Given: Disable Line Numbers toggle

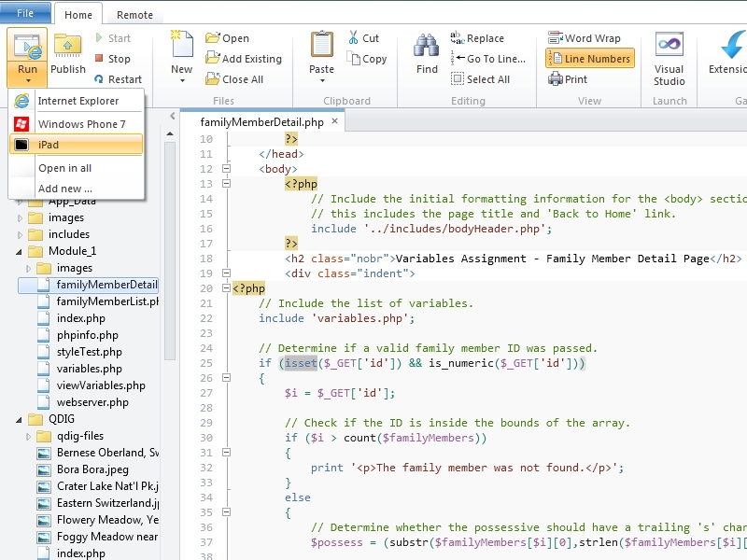Looking at the screenshot, I should [589, 59].
